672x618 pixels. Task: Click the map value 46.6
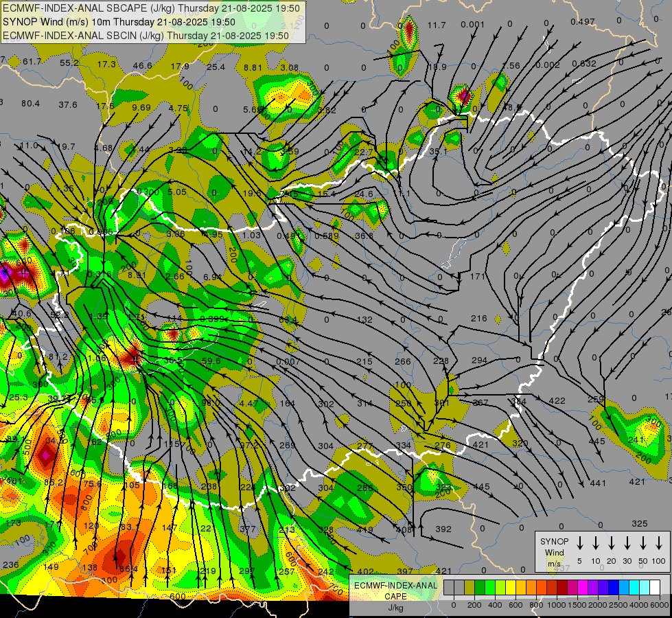click(142, 66)
